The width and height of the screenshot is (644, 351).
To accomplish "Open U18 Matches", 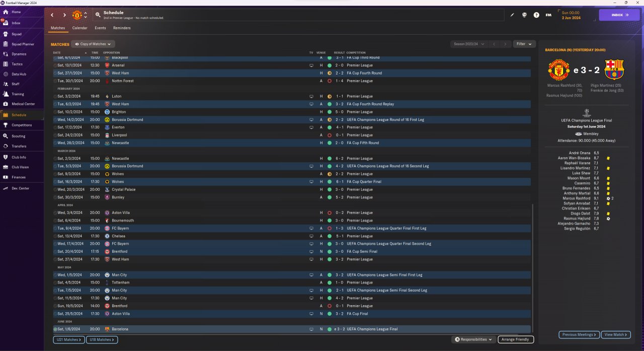I will (x=102, y=340).
